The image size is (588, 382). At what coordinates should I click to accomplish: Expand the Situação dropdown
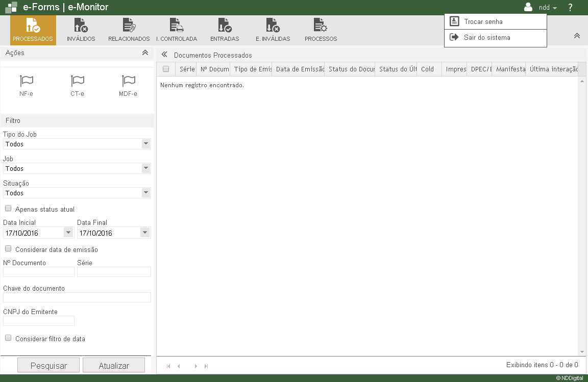(x=146, y=193)
